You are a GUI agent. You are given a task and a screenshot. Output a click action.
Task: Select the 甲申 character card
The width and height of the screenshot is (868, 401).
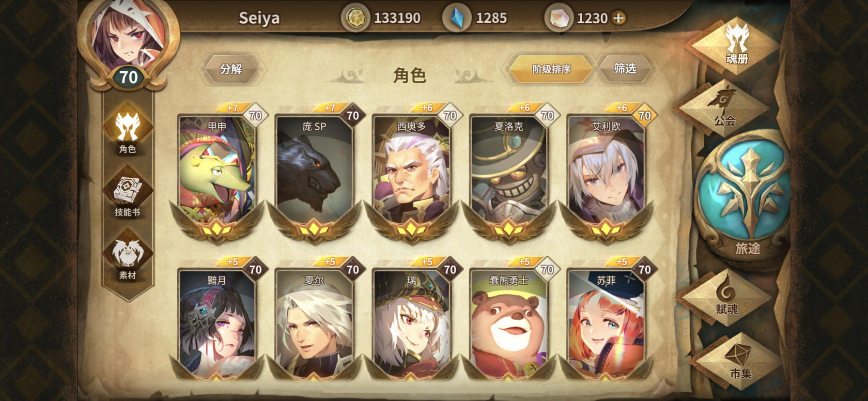[x=217, y=174]
